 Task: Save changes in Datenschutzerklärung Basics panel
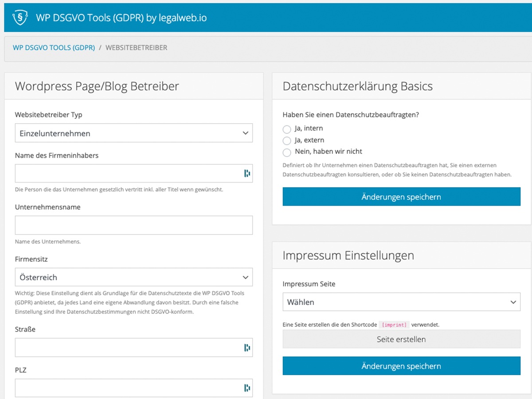tap(402, 196)
